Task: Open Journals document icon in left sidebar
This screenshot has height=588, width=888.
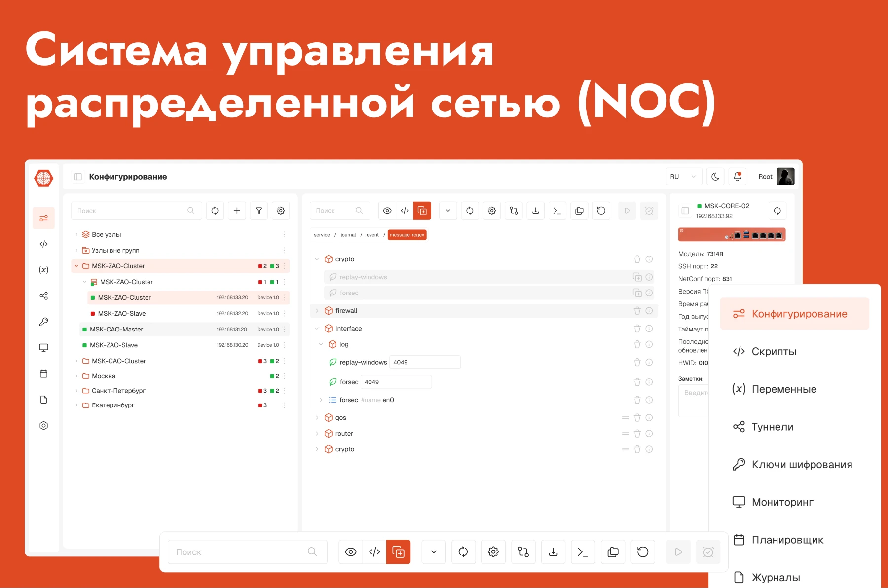Action: click(43, 400)
